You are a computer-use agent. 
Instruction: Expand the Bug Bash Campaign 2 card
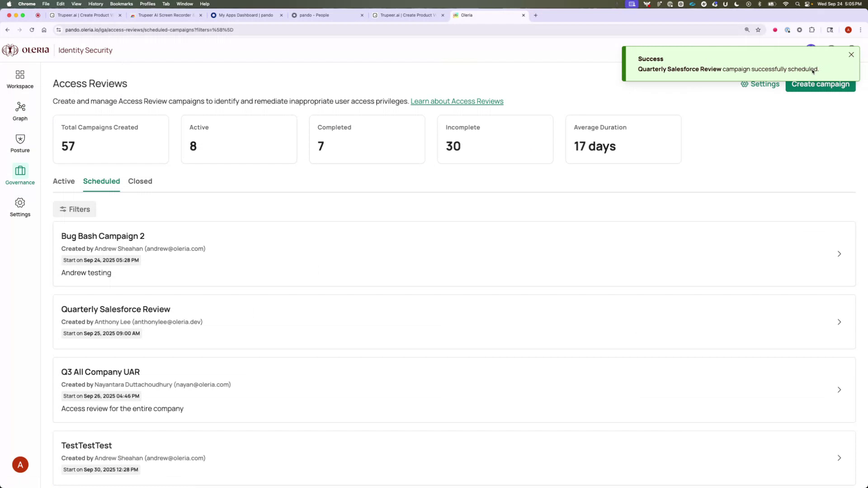pos(839,254)
